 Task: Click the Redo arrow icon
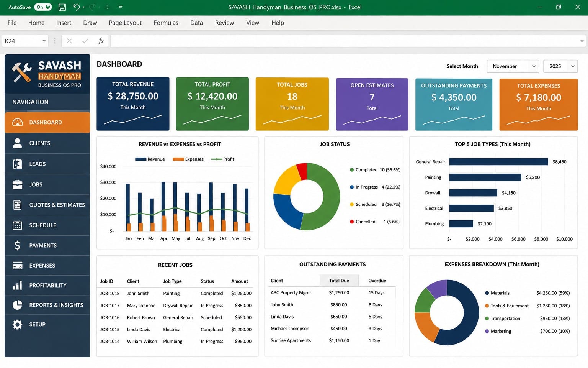93,7
